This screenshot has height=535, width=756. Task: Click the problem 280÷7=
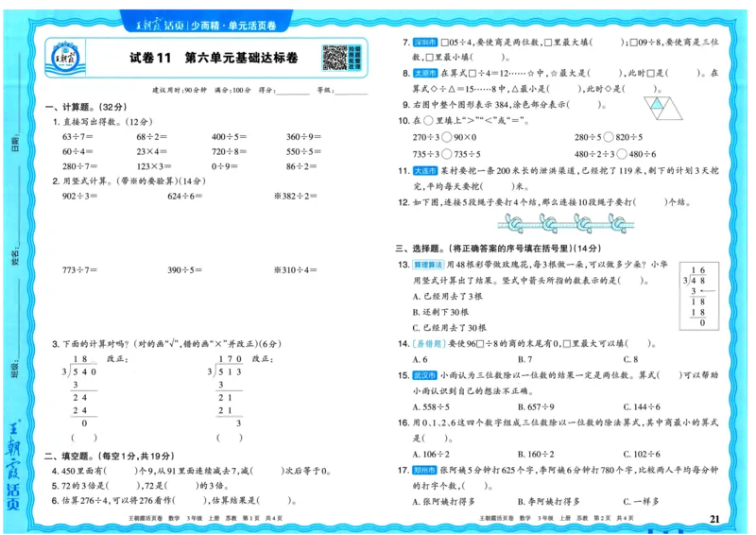[x=79, y=166]
